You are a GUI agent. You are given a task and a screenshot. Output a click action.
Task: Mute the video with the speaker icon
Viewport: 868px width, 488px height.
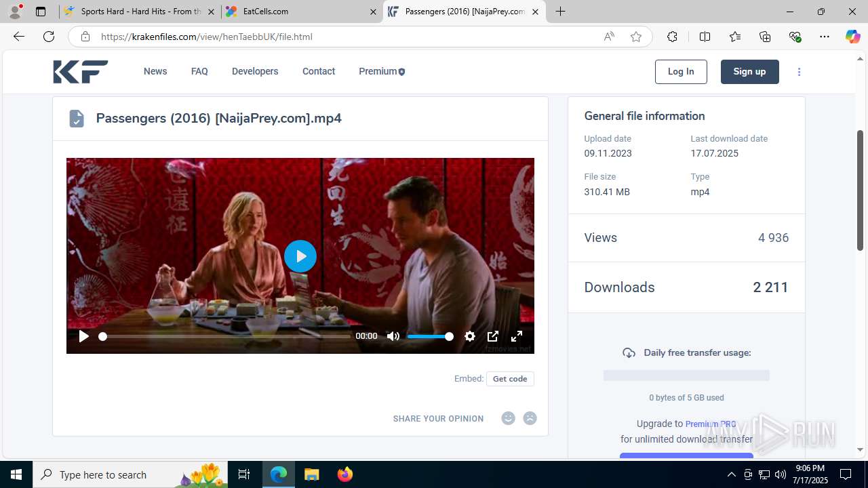(393, 336)
